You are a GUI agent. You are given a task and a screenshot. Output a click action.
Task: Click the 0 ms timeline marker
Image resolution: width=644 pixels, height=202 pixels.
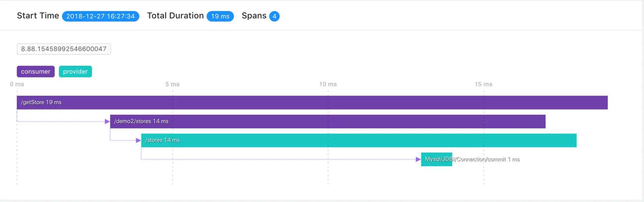tap(17, 84)
